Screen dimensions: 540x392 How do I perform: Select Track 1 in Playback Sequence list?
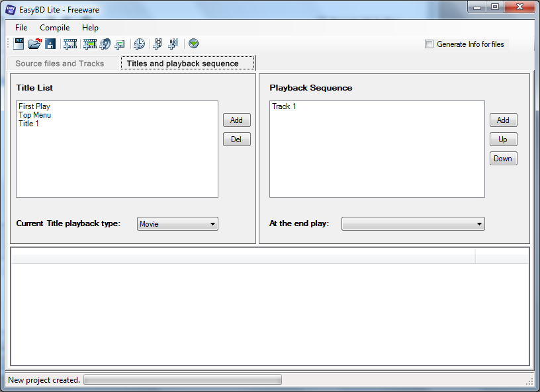coord(284,106)
